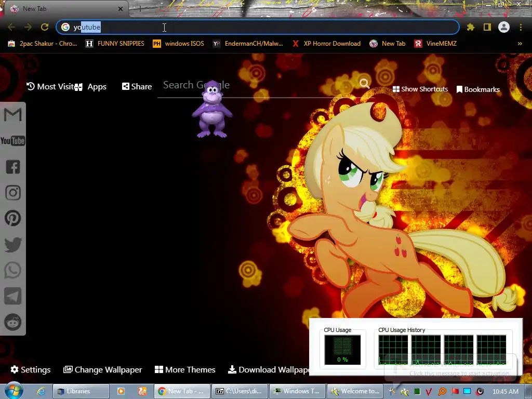Open YouTube from the sidebar
532x399 pixels.
[x=13, y=141]
